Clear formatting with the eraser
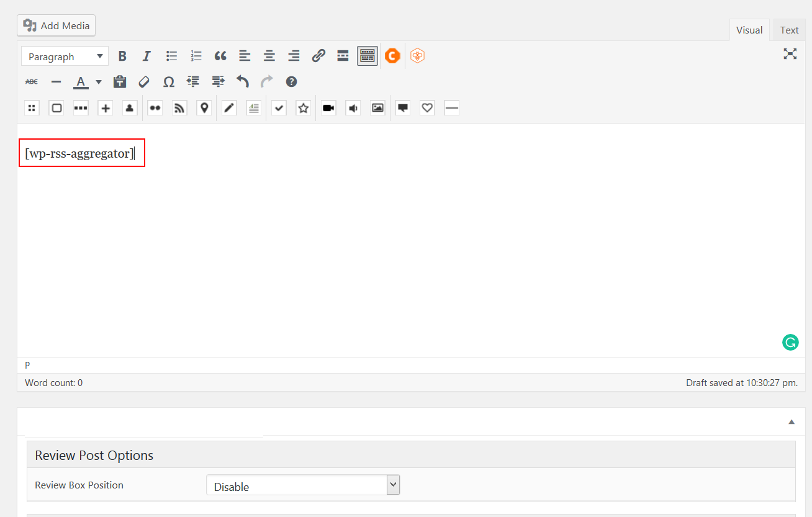The height and width of the screenshot is (517, 812). click(x=144, y=82)
